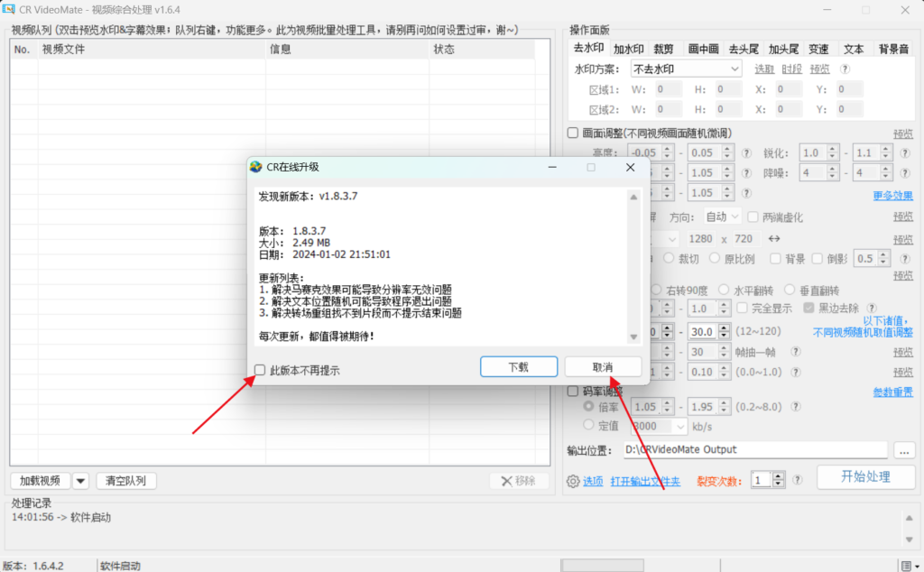The width and height of the screenshot is (924, 572).
Task: Click the help icon beside 裂变次数
Action: [x=796, y=480]
